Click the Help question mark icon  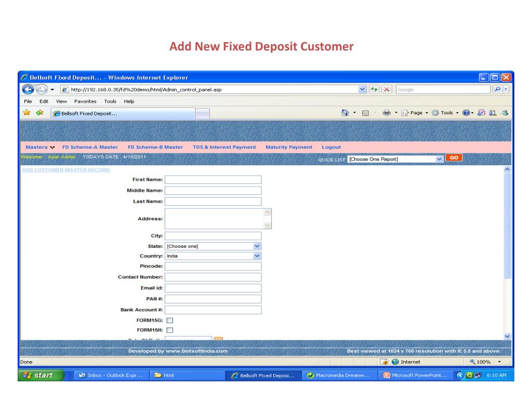tap(466, 113)
